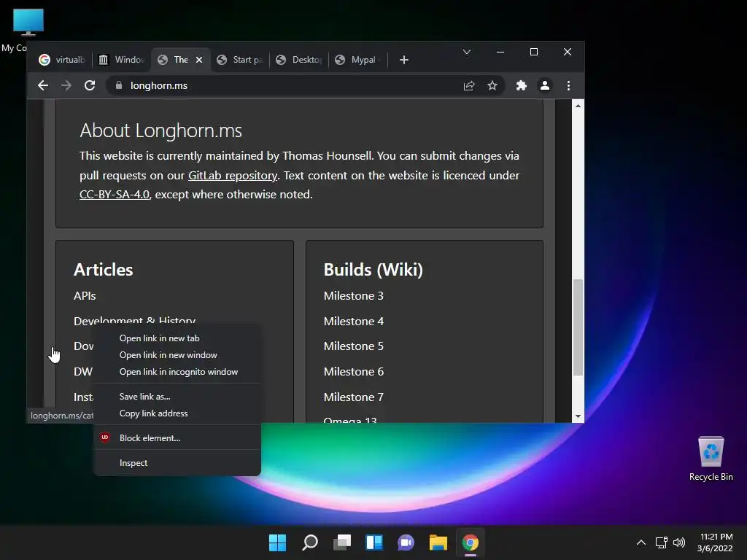The image size is (747, 560).
Task: Click the lock icon in address bar
Action: 119,85
